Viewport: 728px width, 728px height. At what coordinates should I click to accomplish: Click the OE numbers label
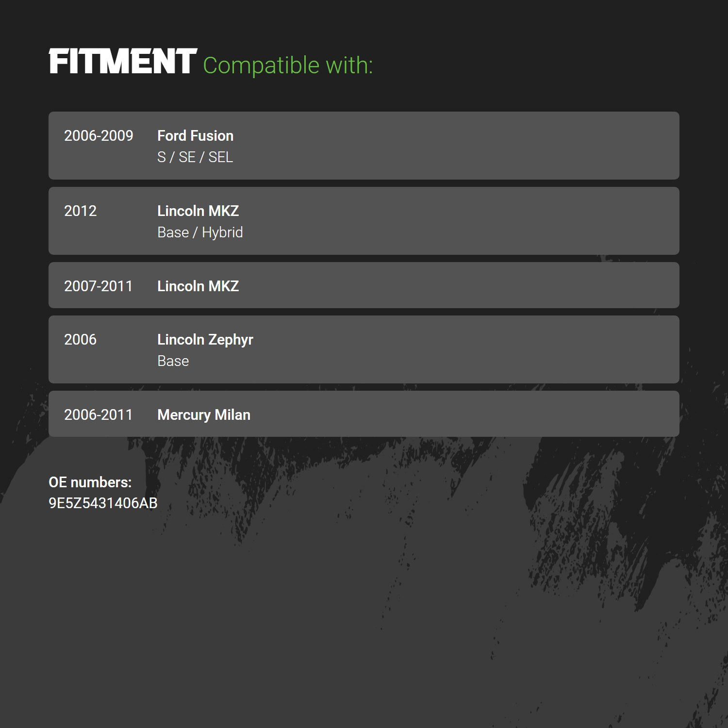coord(90,482)
